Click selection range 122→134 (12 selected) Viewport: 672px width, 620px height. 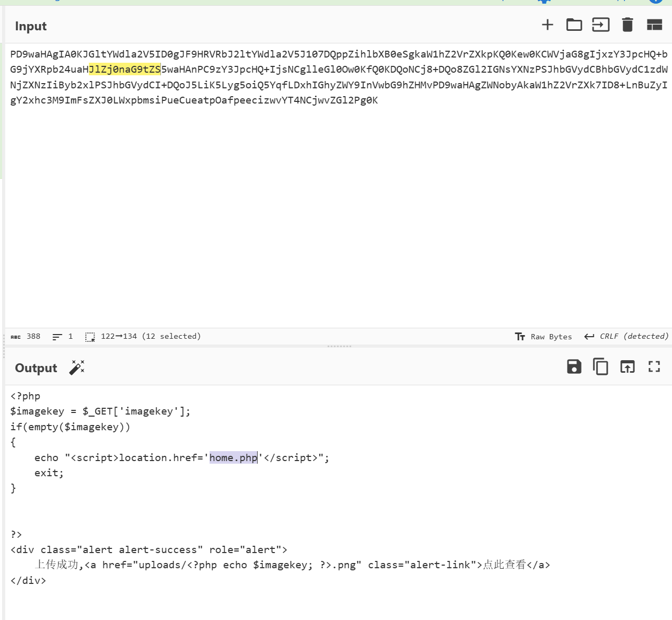click(143, 336)
